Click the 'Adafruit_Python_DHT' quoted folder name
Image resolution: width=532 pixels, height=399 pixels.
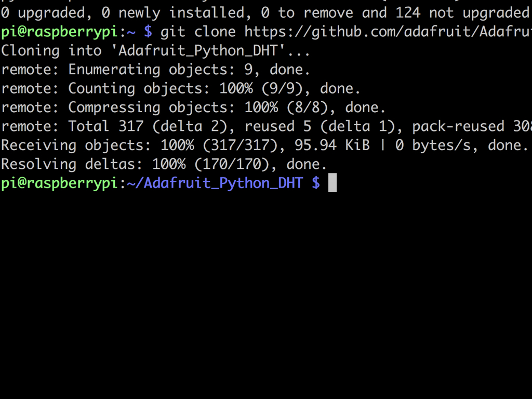click(x=197, y=51)
